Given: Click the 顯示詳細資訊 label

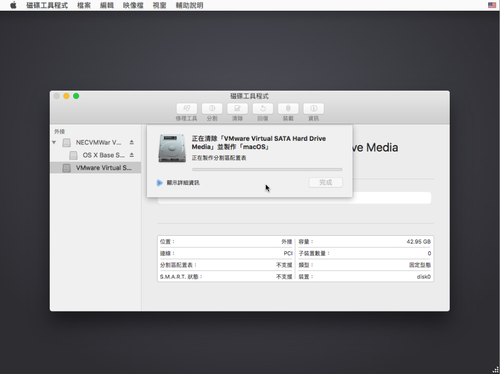Looking at the screenshot, I should [x=183, y=183].
